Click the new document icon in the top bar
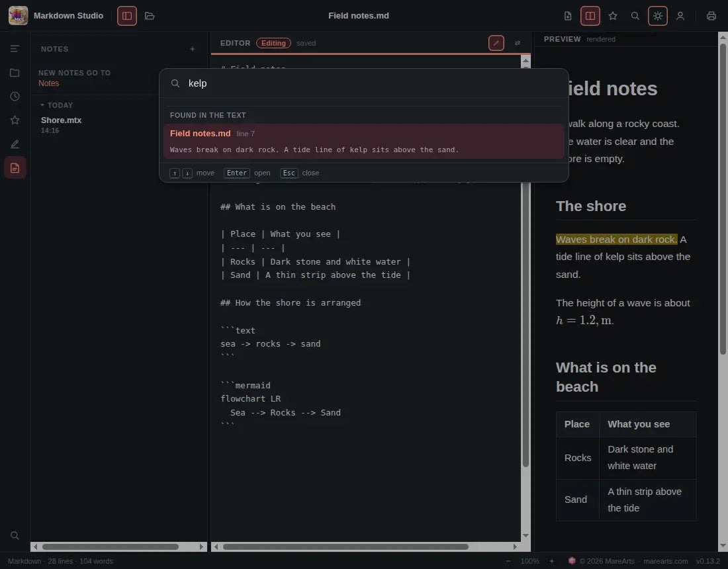Viewport: 728px width, 569px height. click(568, 16)
